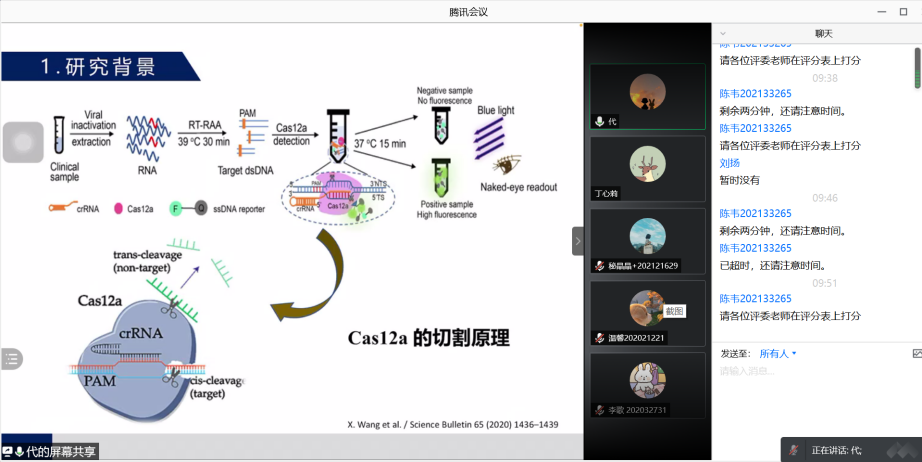922x462 pixels.
Task: Click the muted mic icon beside 李歌 202032731
Action: (600, 410)
